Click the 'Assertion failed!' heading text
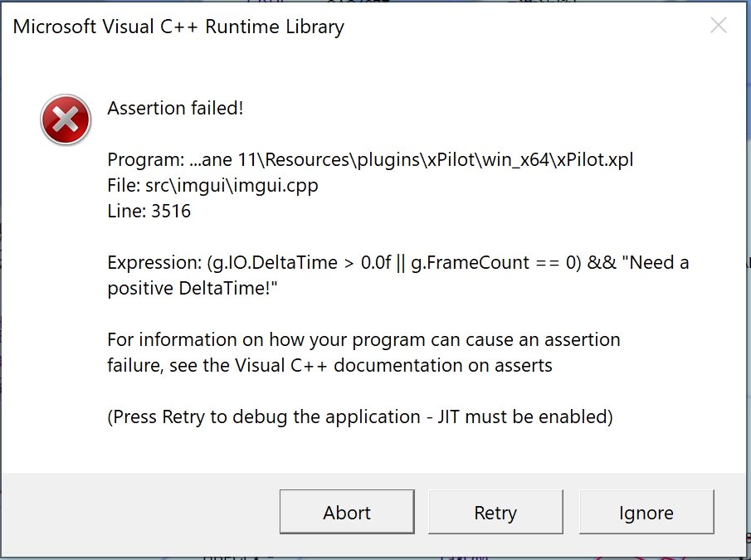 click(x=175, y=108)
